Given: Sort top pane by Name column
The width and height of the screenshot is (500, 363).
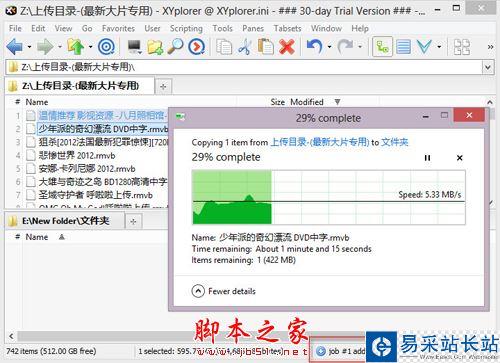Looking at the screenshot, I should 37,102.
